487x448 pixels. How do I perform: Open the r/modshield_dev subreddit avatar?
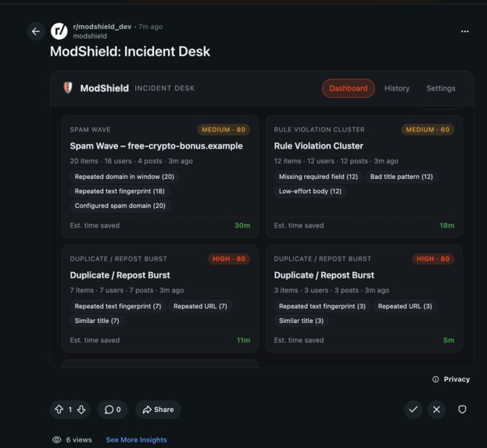pyautogui.click(x=59, y=31)
